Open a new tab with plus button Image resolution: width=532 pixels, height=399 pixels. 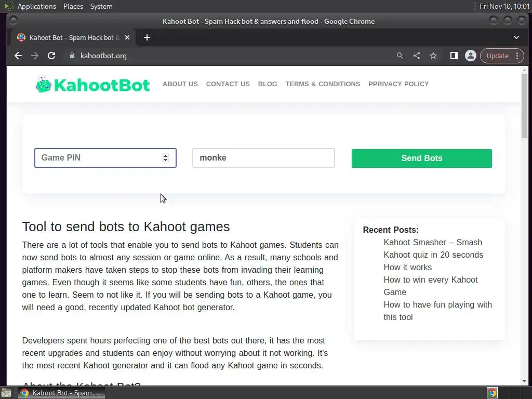[x=147, y=37]
